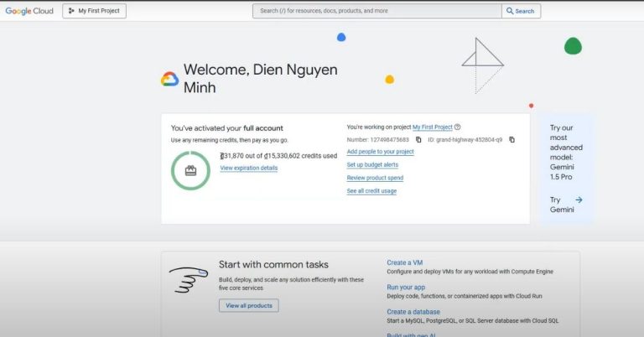Image resolution: width=644 pixels, height=337 pixels.
Task: Click the project ID text
Action: (465, 139)
